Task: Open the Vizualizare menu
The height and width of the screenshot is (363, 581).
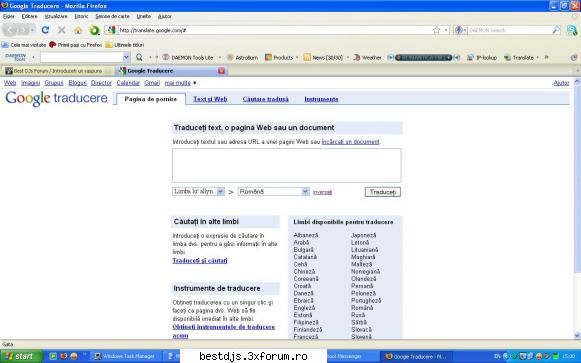Action: tap(56, 16)
